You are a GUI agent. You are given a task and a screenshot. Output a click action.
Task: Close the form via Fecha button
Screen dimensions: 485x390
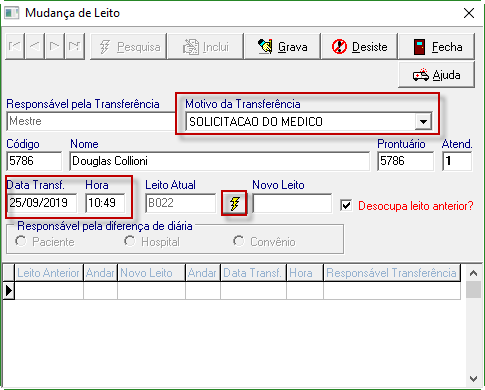436,47
